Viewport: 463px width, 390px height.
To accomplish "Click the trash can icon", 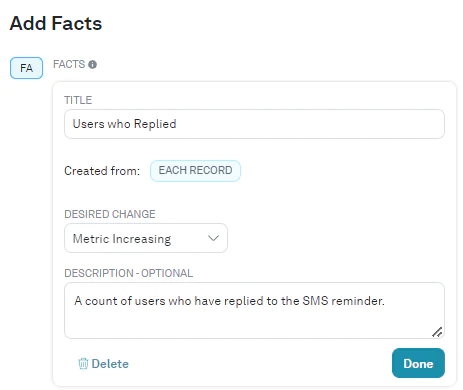I will point(83,364).
